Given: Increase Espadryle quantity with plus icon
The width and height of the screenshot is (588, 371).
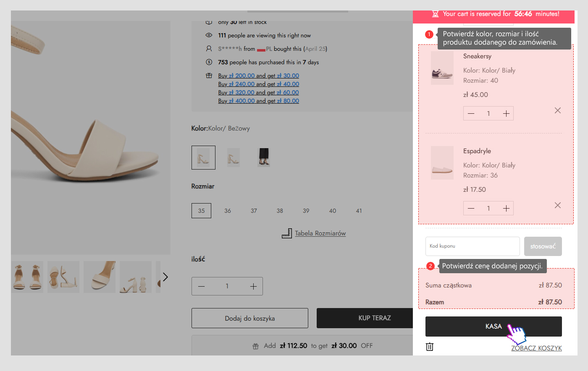Looking at the screenshot, I should coord(506,209).
